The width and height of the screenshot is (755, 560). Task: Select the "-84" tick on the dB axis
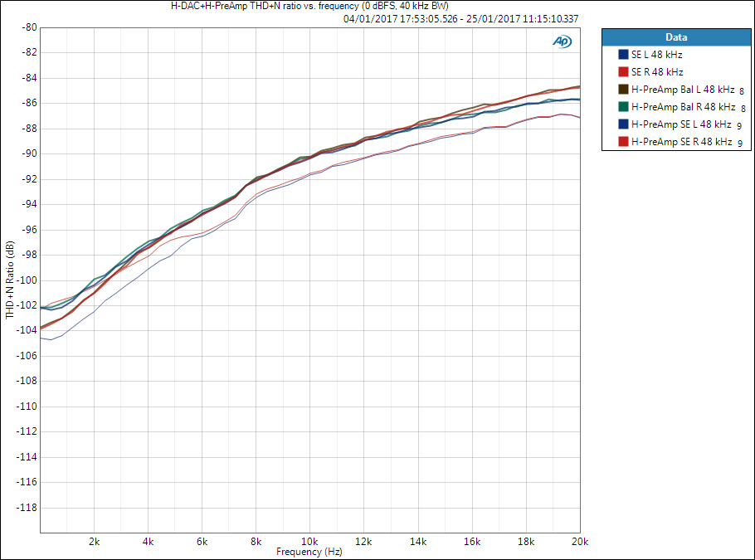point(29,78)
